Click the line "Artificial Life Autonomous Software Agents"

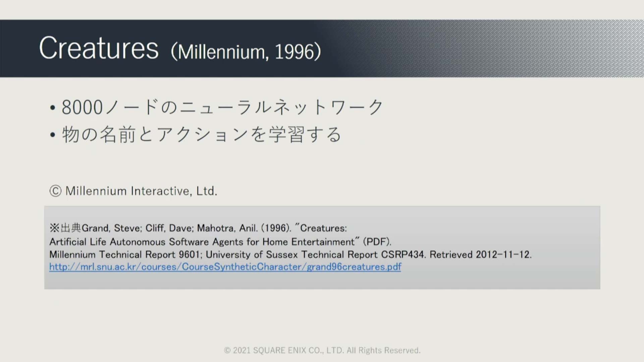point(220,242)
